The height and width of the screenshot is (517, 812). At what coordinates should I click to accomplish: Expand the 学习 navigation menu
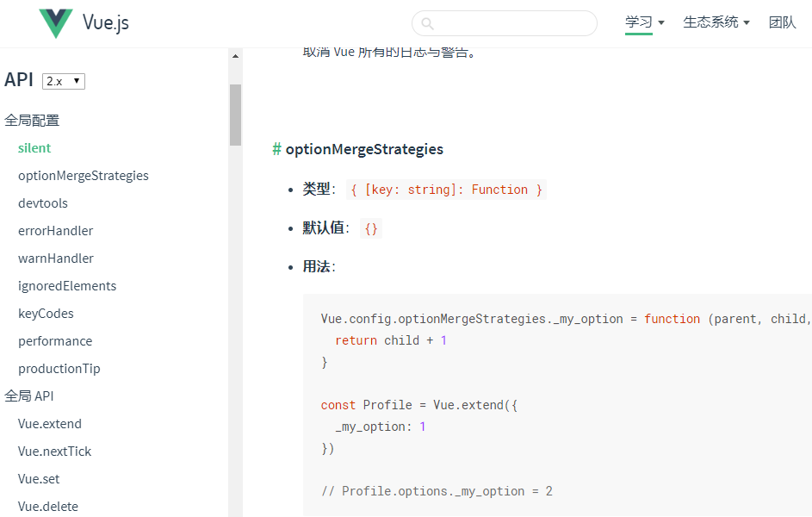pos(644,22)
